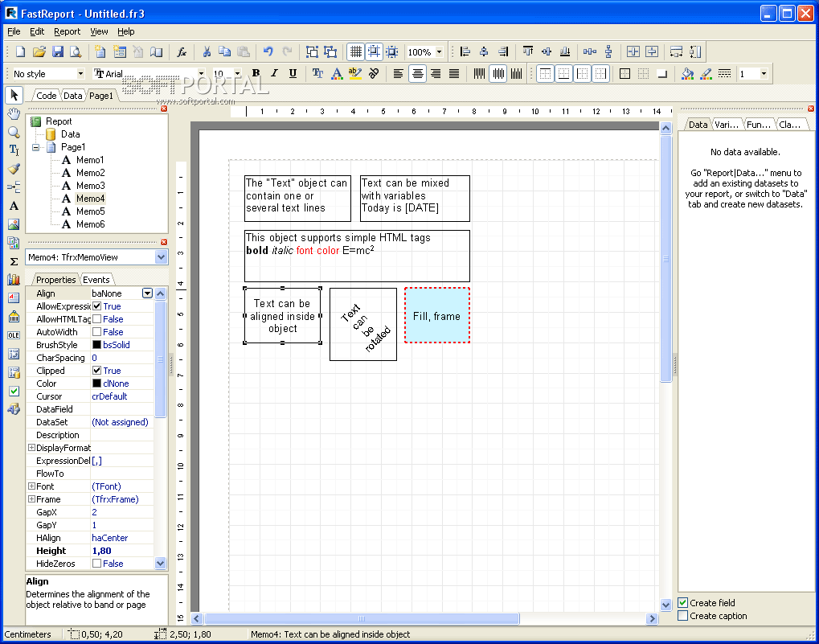Open print preview from the toolbar
This screenshot has width=819, height=644.
point(76,51)
